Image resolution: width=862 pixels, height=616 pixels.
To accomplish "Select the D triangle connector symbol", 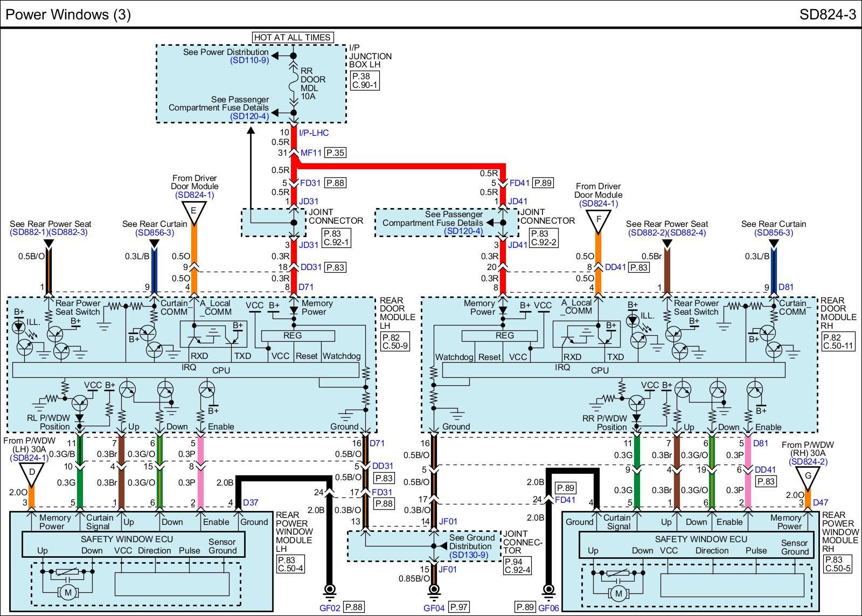I will [32, 473].
